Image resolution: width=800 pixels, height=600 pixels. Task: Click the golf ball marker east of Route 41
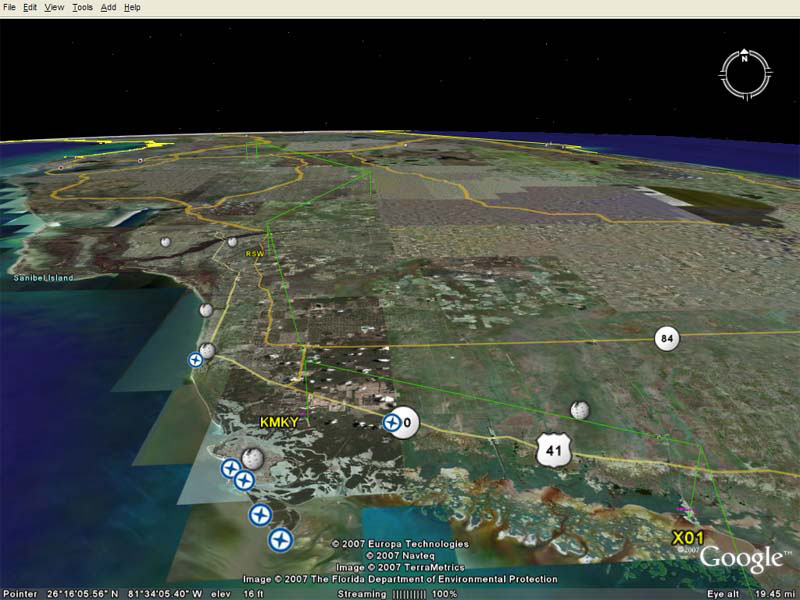[x=578, y=409]
